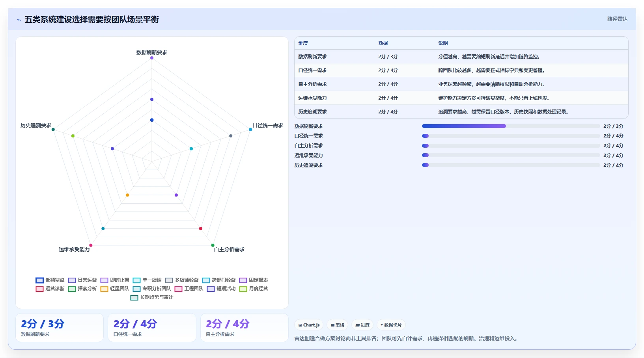Click the footer note 雷达图适合做方案讨论

click(406, 338)
